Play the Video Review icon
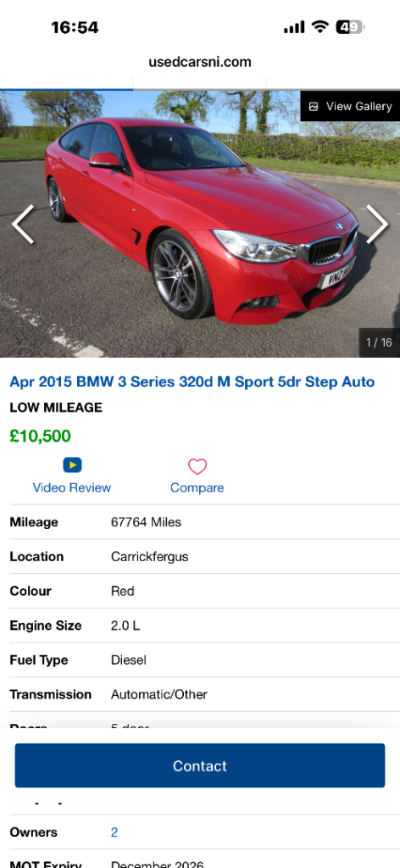Screen dimensions: 400x868 (x=72, y=465)
